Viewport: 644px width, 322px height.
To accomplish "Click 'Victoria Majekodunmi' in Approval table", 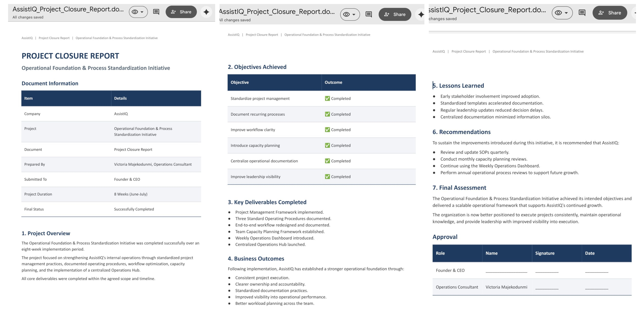I will (x=506, y=287).
